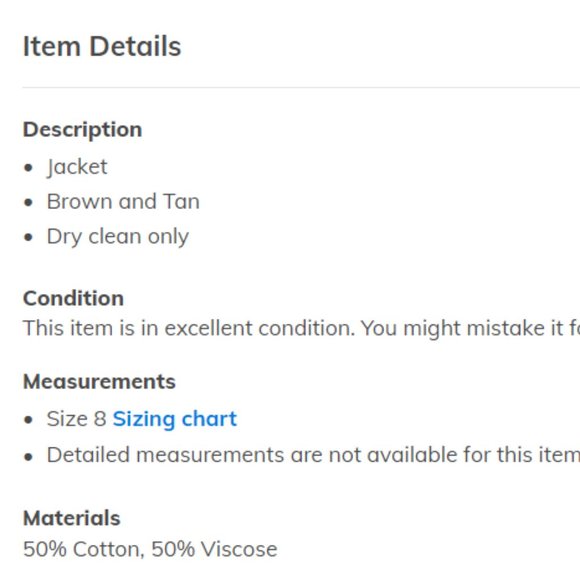
Task: Click the bullet point before Jacket
Action: (28, 168)
